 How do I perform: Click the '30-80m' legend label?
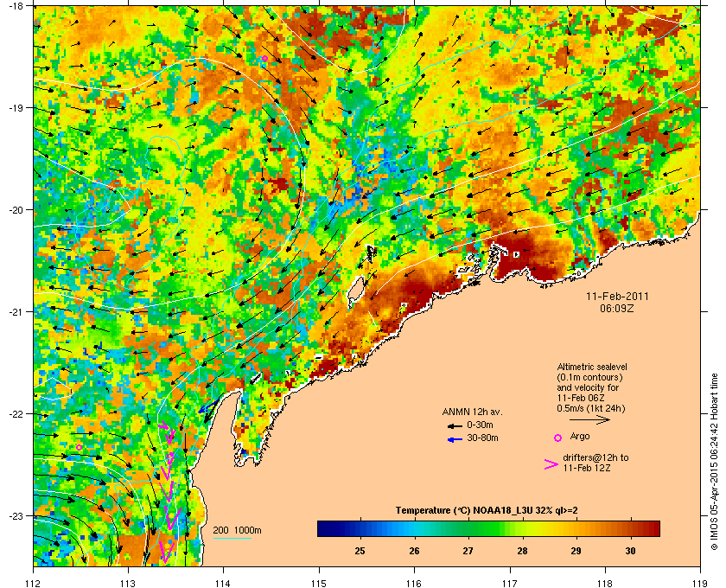coord(482,438)
